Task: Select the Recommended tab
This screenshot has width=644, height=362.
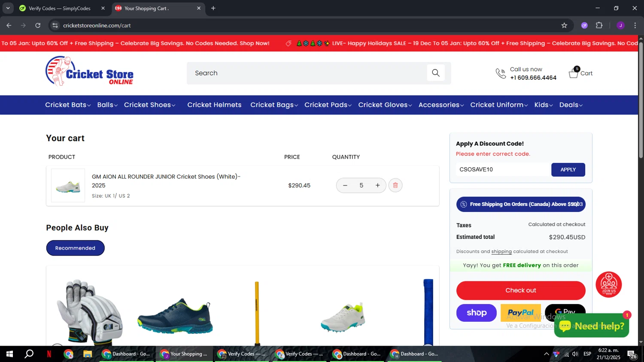Action: click(75, 248)
